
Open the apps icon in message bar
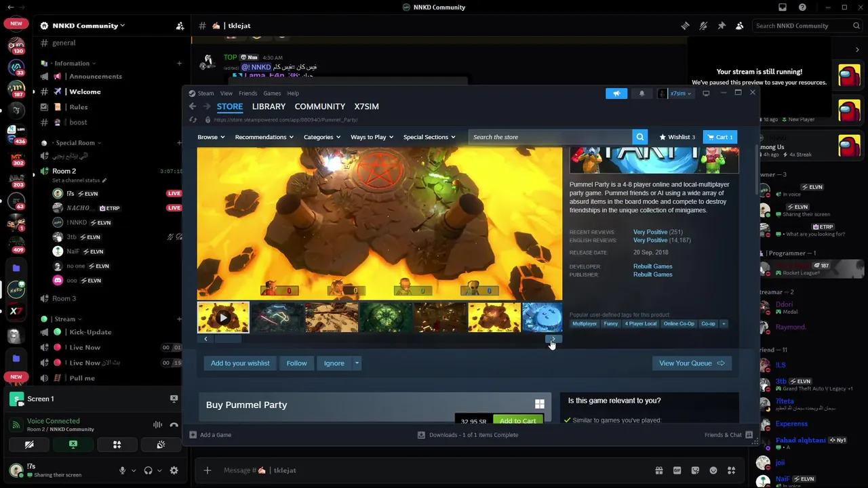click(732, 470)
